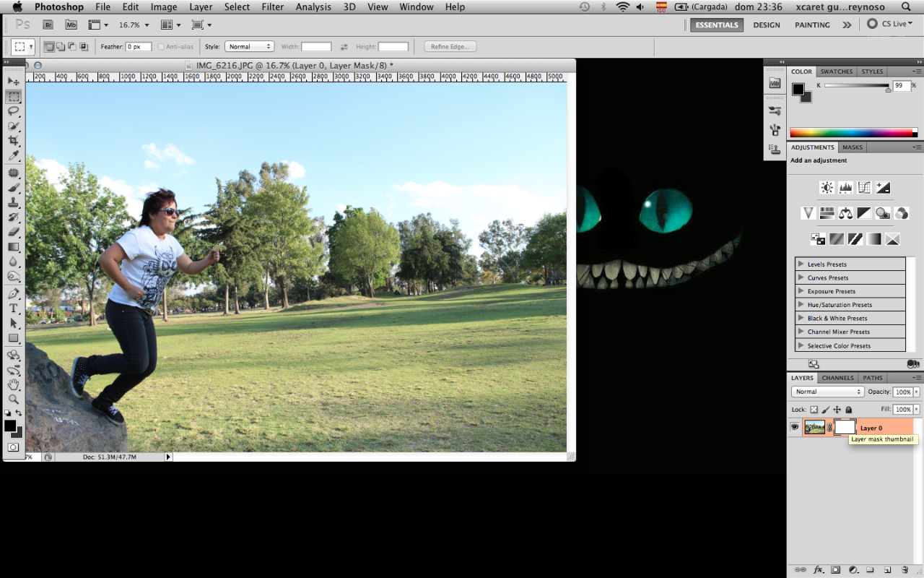Switch to the Design workspace
Screen dimensions: 924x578
767,25
